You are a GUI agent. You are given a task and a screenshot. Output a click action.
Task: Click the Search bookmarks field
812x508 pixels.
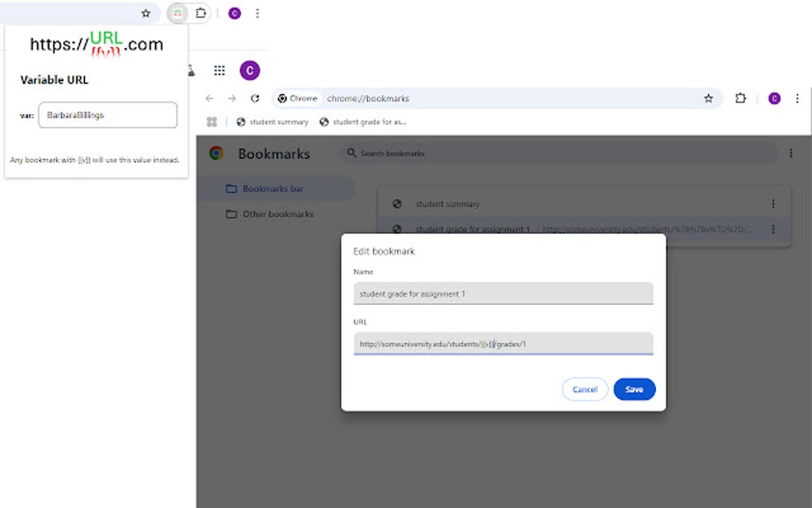coord(559,154)
